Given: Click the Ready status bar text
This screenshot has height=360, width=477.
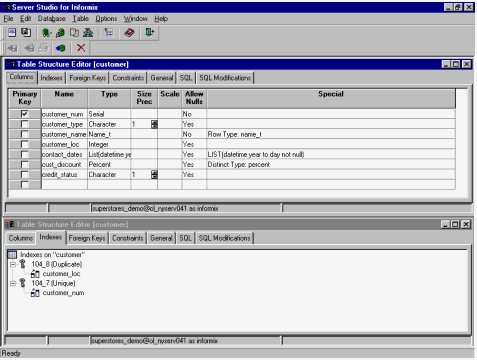Looking at the screenshot, I should pyautogui.click(x=11, y=353).
